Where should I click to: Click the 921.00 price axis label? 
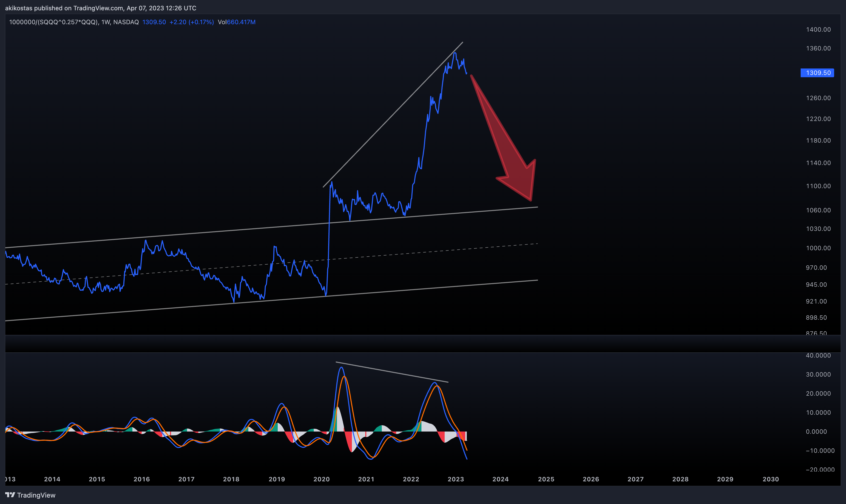point(816,301)
